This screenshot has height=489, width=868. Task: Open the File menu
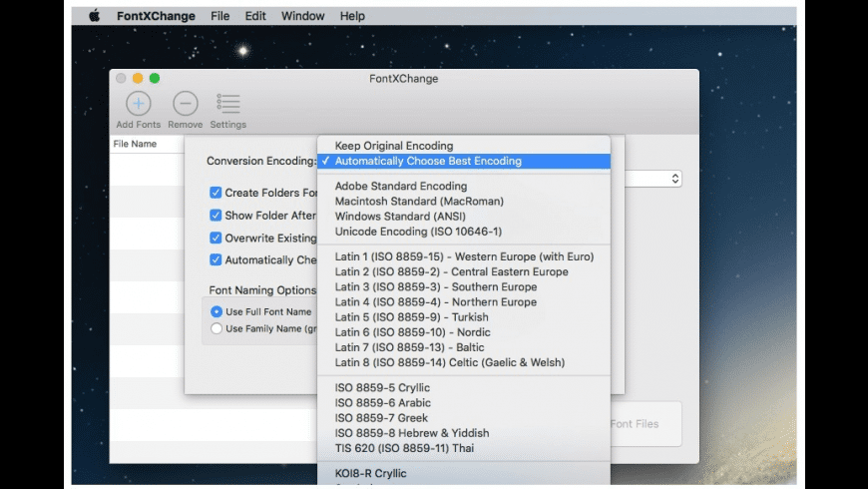click(219, 16)
